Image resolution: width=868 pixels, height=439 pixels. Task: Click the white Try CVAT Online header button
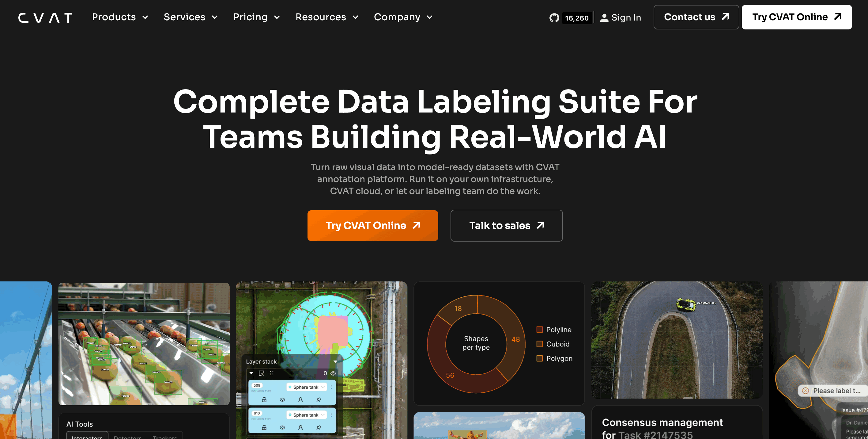click(x=797, y=17)
